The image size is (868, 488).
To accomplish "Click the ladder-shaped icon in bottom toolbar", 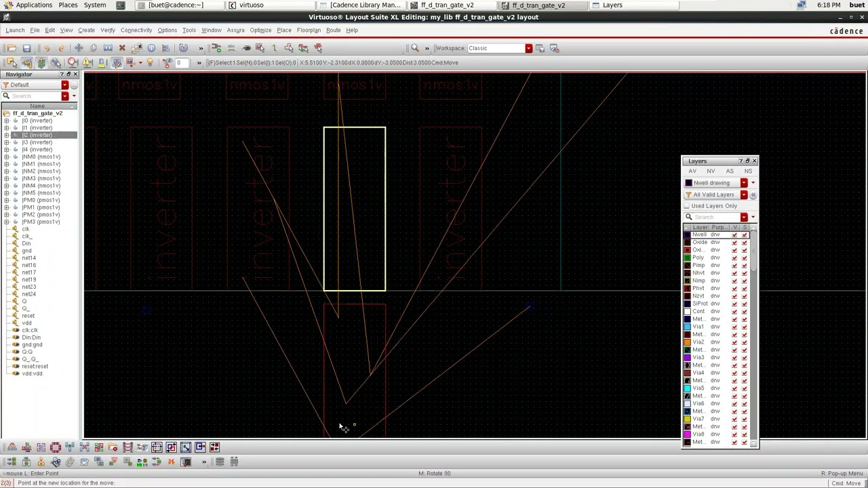I will point(127,447).
